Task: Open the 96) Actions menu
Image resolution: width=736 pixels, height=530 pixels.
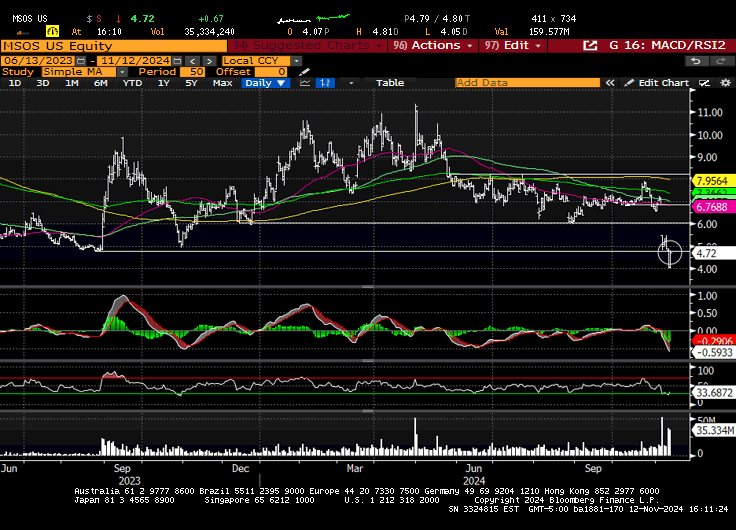Action: [x=433, y=46]
